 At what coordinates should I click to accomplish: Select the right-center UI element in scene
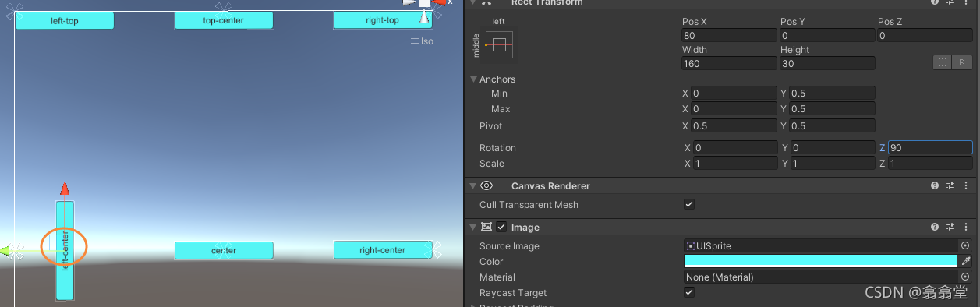click(x=383, y=250)
